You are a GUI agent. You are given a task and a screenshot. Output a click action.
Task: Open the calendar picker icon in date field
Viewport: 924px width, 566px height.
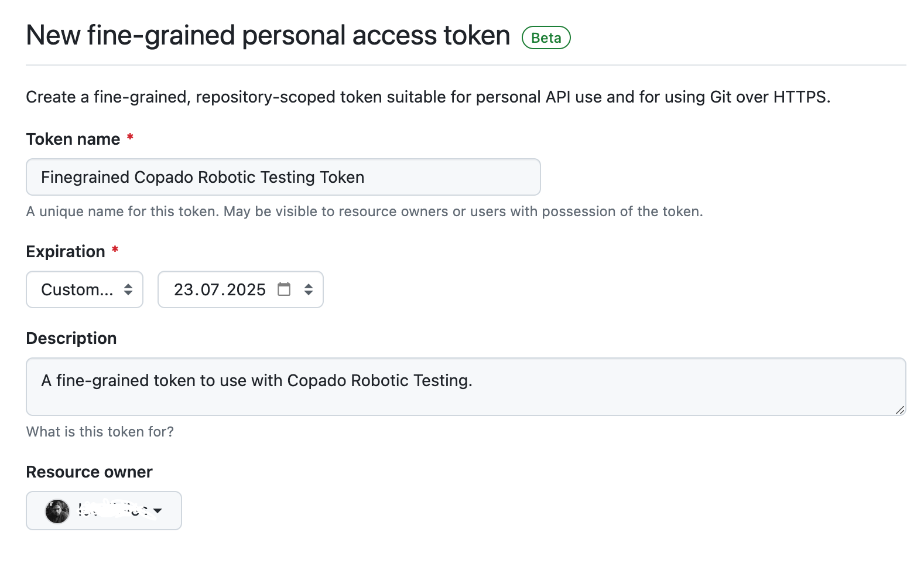tap(284, 289)
